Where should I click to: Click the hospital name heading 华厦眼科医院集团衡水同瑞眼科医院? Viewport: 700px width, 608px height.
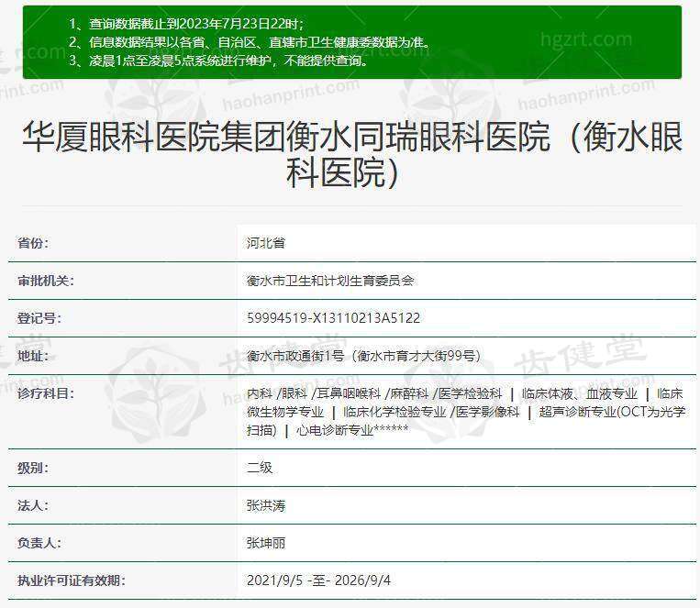click(352, 154)
